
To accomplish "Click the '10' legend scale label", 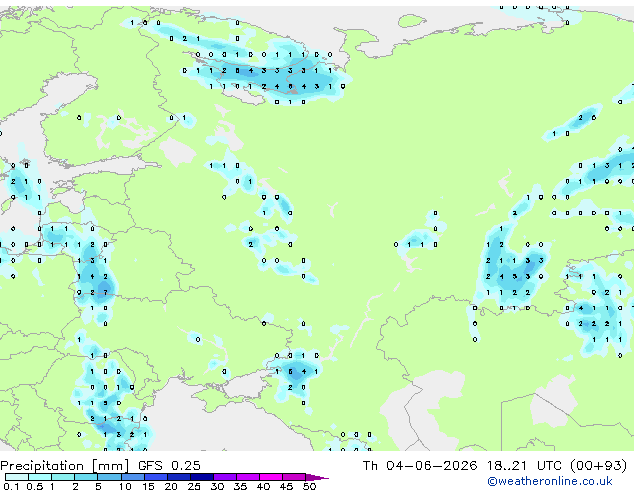I will coord(125,486).
